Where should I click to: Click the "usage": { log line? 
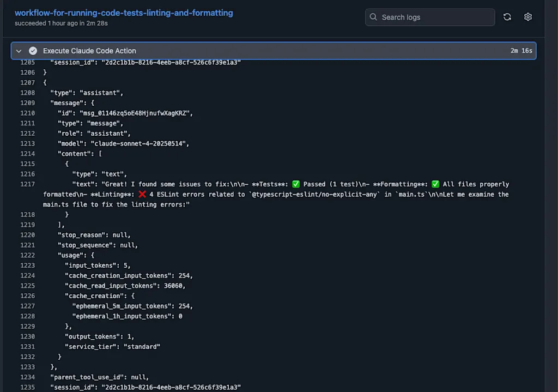tap(76, 255)
